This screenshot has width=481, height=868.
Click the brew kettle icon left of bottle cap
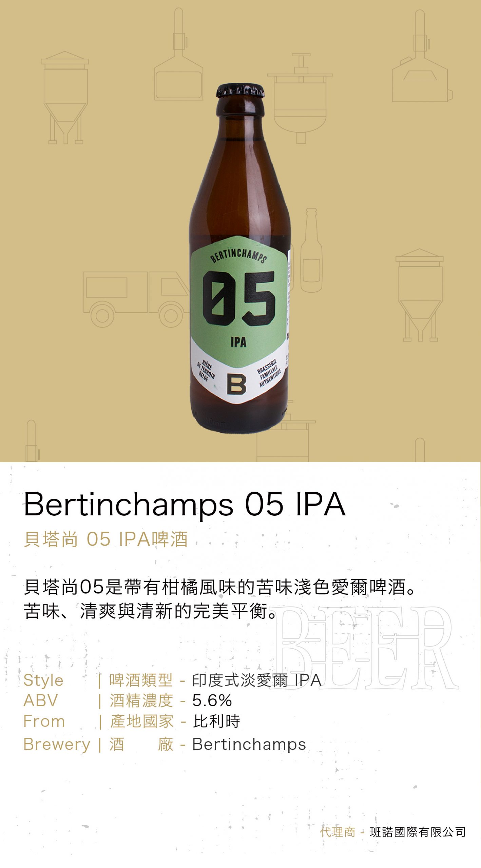pyautogui.click(x=179, y=54)
